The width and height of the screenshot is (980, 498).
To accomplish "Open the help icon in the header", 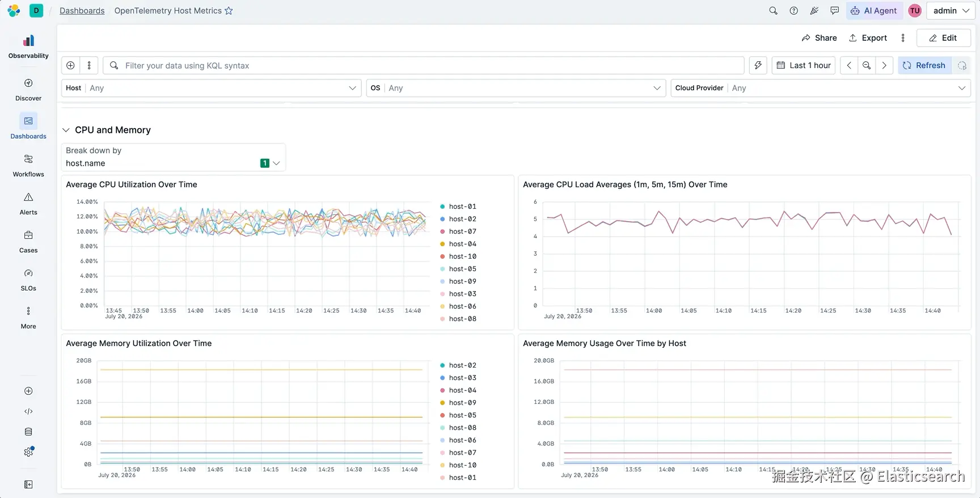I will tap(793, 11).
